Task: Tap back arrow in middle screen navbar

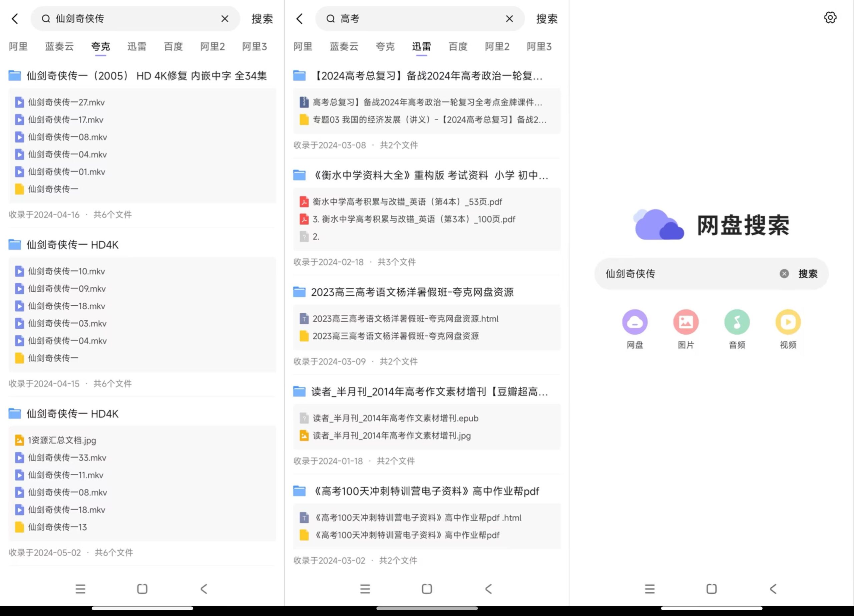Action: pyautogui.click(x=488, y=589)
